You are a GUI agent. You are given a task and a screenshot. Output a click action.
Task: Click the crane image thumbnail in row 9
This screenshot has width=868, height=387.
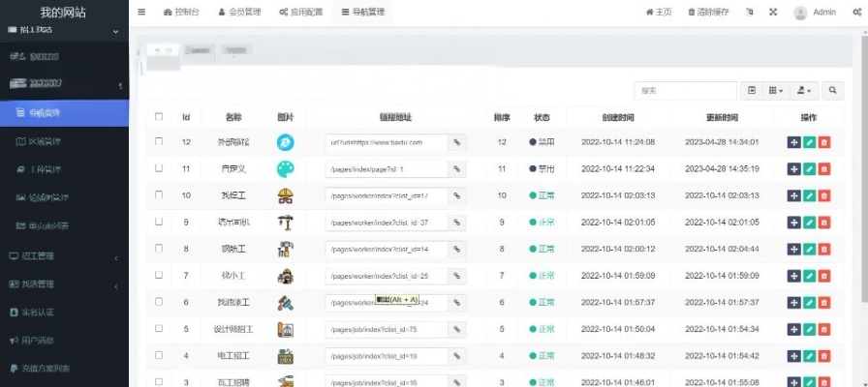(286, 223)
